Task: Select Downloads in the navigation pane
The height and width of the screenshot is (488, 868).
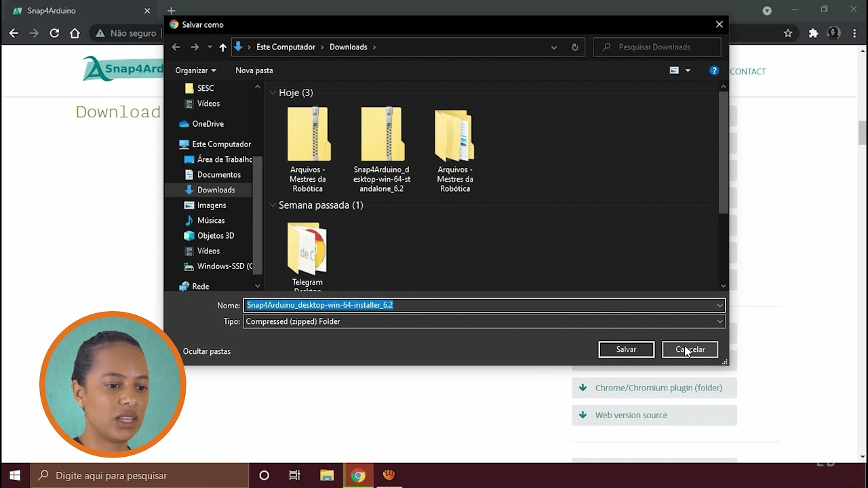Action: click(210, 190)
